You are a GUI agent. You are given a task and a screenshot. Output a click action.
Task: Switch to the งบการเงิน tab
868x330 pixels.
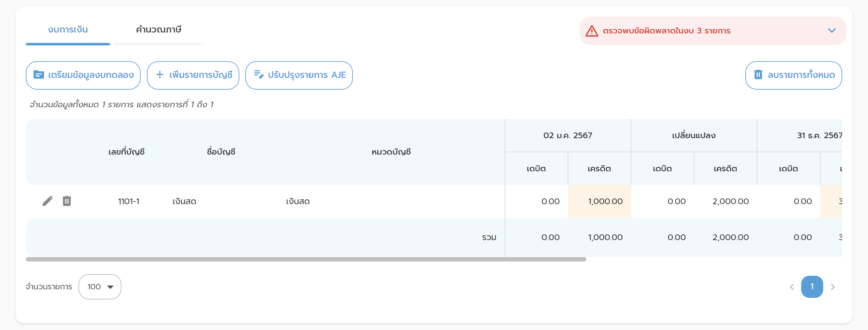point(68,30)
